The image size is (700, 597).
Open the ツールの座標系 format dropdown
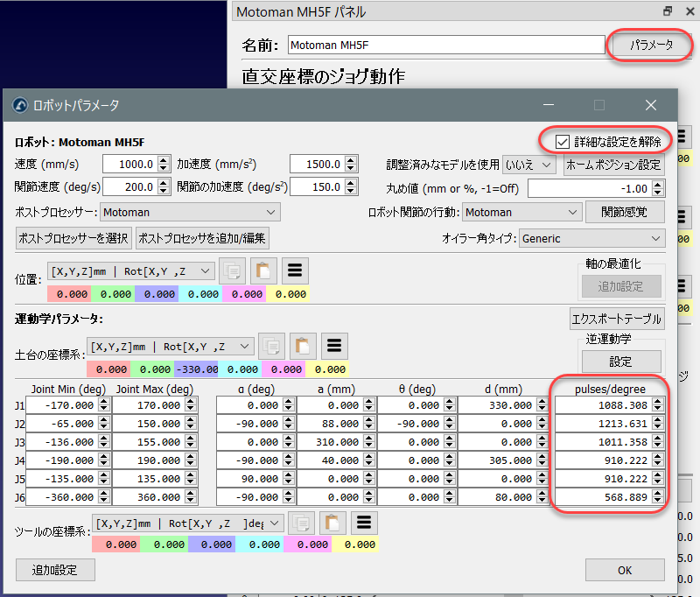[x=187, y=523]
